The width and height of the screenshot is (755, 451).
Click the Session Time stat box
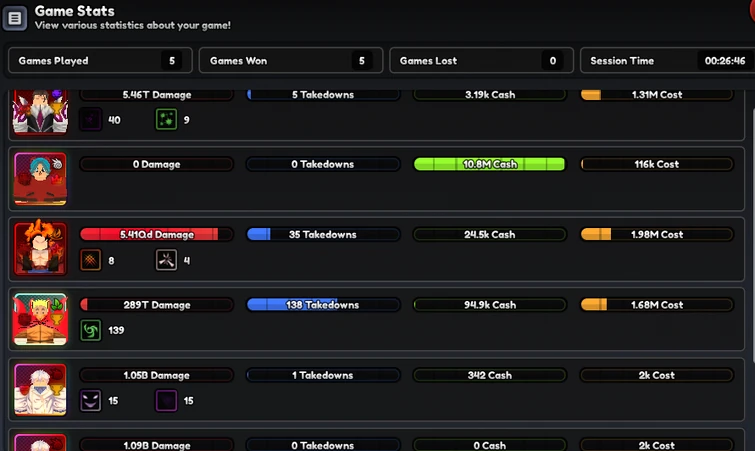coord(667,61)
